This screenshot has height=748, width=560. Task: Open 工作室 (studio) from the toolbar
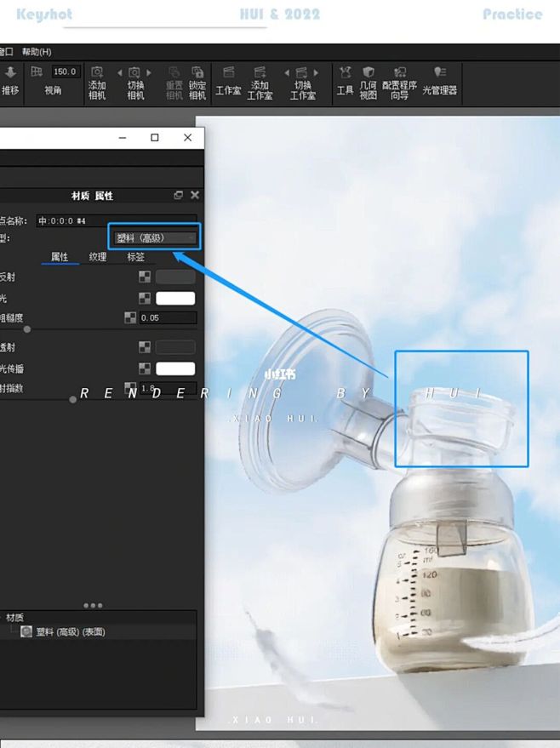tap(228, 83)
